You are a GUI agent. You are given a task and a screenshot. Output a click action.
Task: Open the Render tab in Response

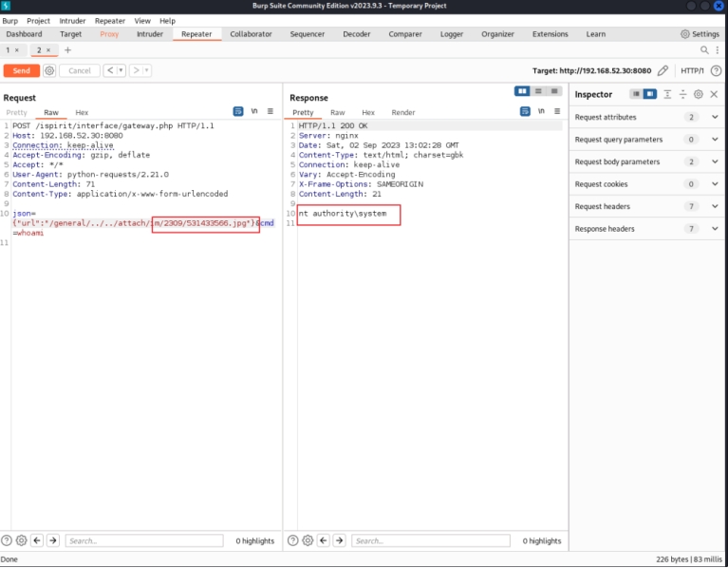[403, 112]
